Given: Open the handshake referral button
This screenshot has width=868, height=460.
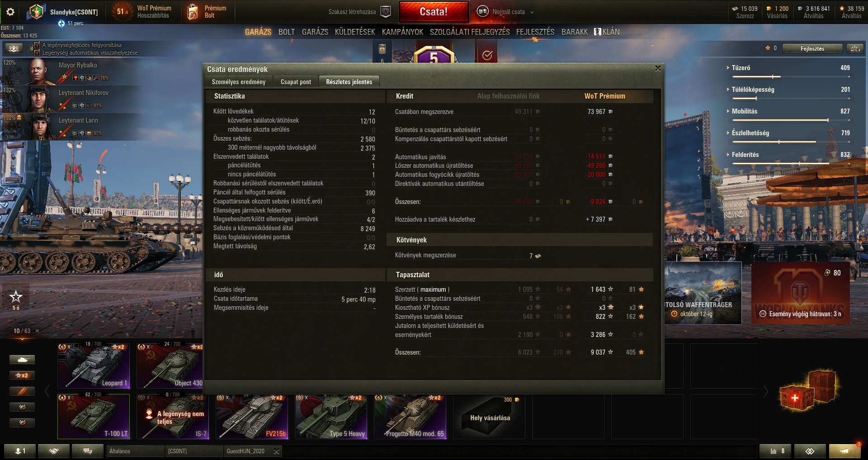Looking at the screenshot, I should (54, 451).
